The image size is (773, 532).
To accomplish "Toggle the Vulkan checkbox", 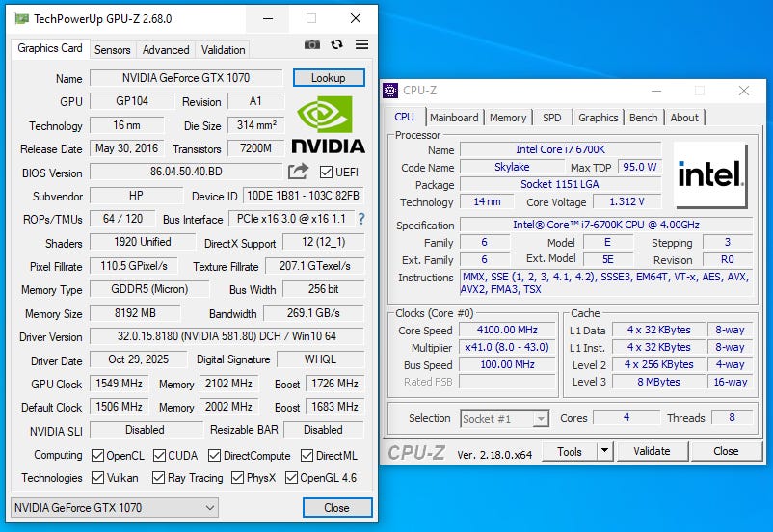I will (97, 478).
